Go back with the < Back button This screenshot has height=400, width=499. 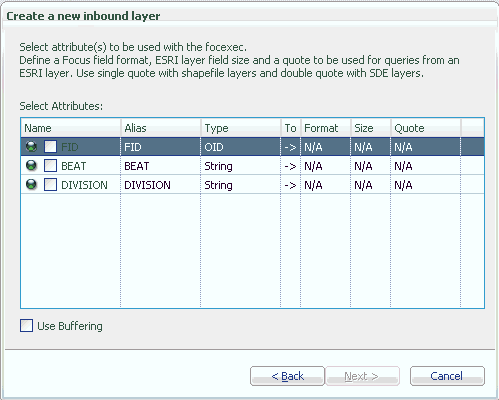pos(287,376)
